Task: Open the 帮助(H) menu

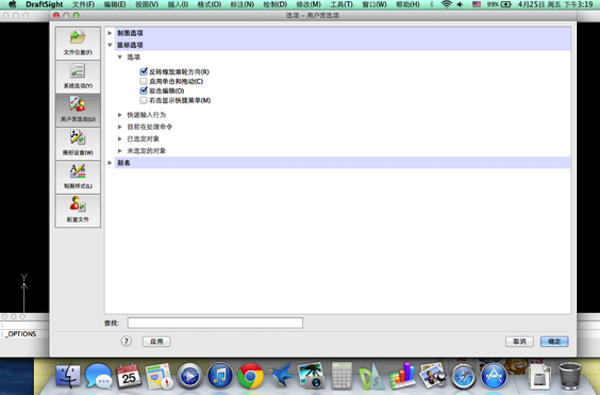Action: (408, 5)
